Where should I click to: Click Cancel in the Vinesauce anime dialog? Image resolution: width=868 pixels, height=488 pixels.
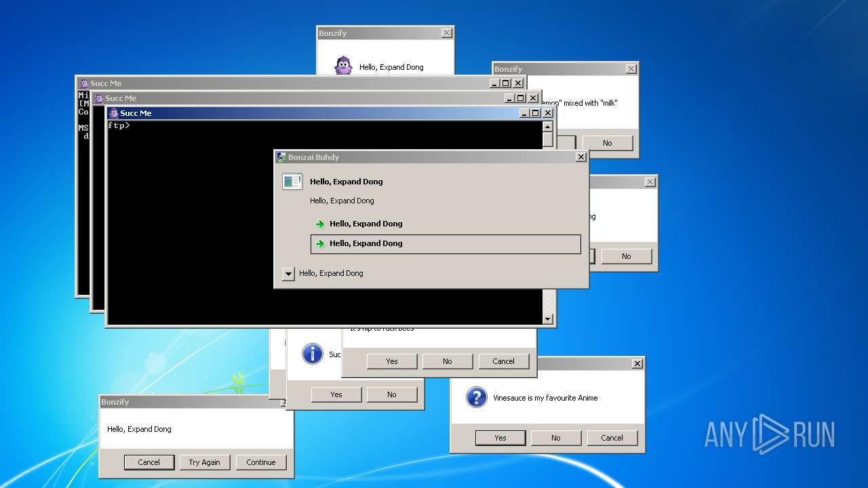pos(612,438)
